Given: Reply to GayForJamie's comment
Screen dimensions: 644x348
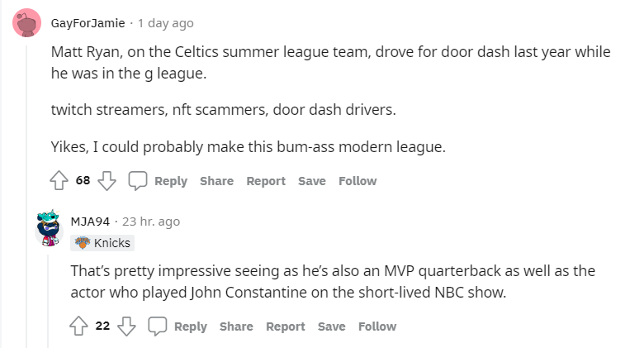Looking at the screenshot, I should [x=171, y=181].
